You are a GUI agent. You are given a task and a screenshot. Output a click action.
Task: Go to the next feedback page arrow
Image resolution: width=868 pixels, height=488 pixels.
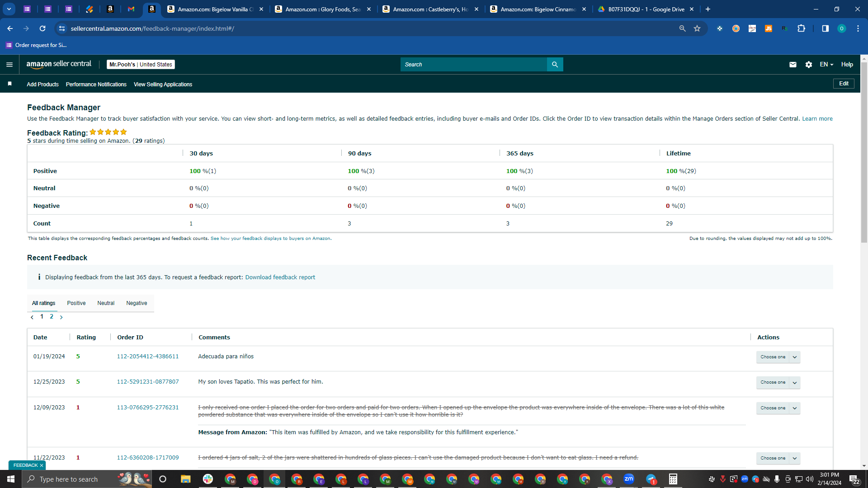pyautogui.click(x=61, y=317)
